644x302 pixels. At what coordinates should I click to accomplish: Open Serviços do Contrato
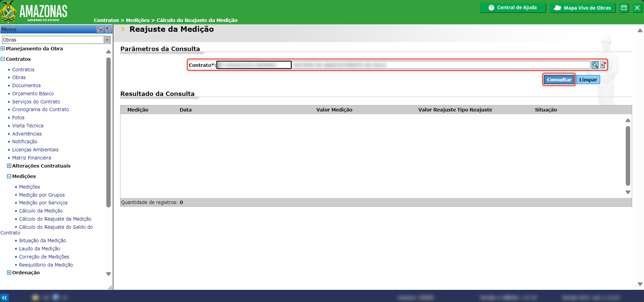(36, 102)
